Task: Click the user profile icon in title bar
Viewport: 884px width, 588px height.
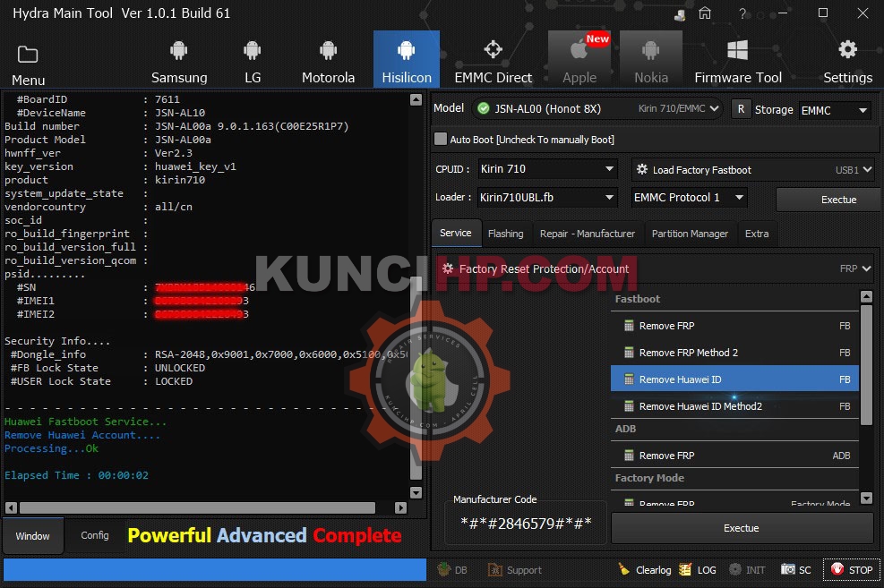Action: [x=680, y=14]
